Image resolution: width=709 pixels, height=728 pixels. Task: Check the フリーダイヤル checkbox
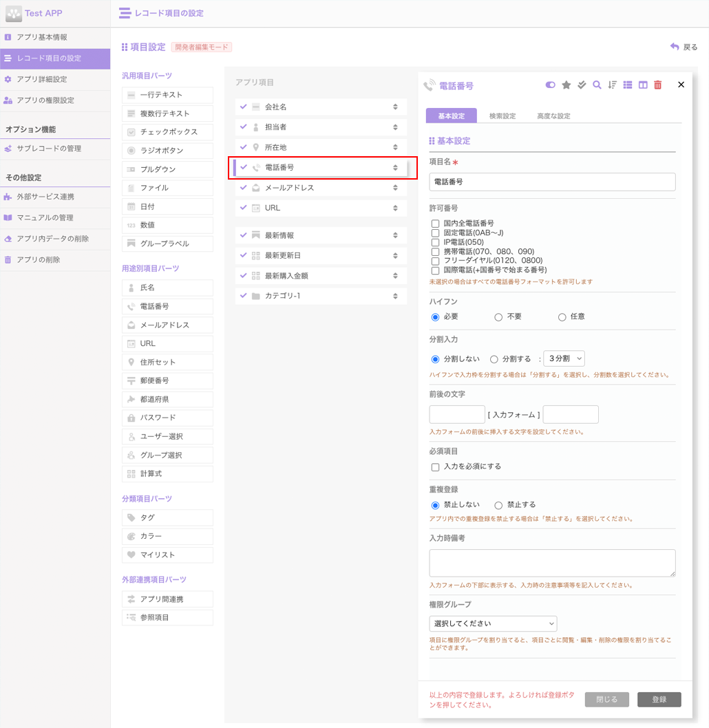[x=435, y=261]
